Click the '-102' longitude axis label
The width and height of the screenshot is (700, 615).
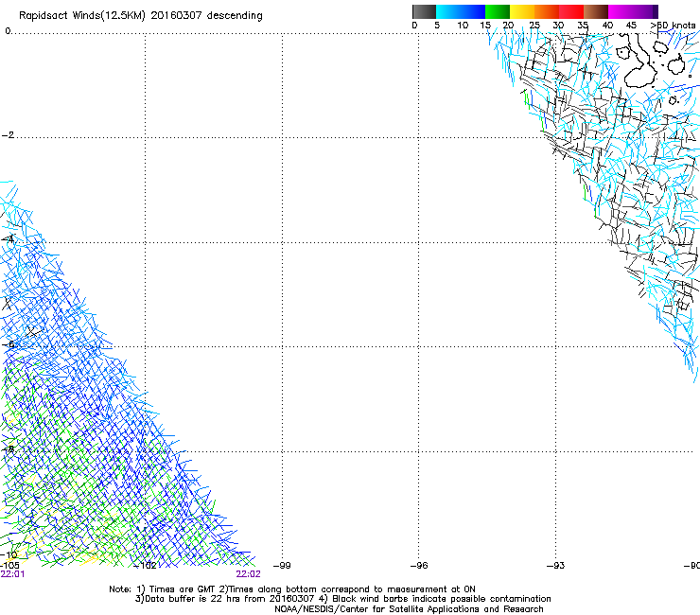pyautogui.click(x=145, y=566)
